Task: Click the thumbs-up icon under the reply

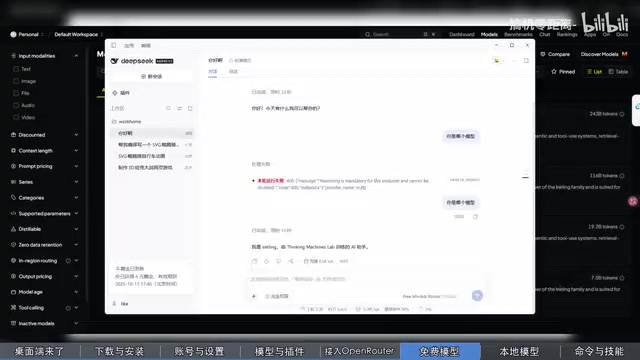Action: (267, 261)
